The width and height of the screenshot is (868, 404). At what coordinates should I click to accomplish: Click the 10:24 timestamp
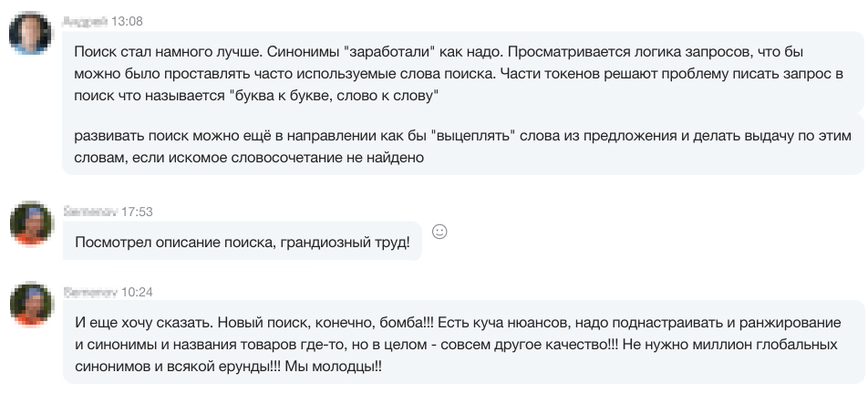point(137,292)
